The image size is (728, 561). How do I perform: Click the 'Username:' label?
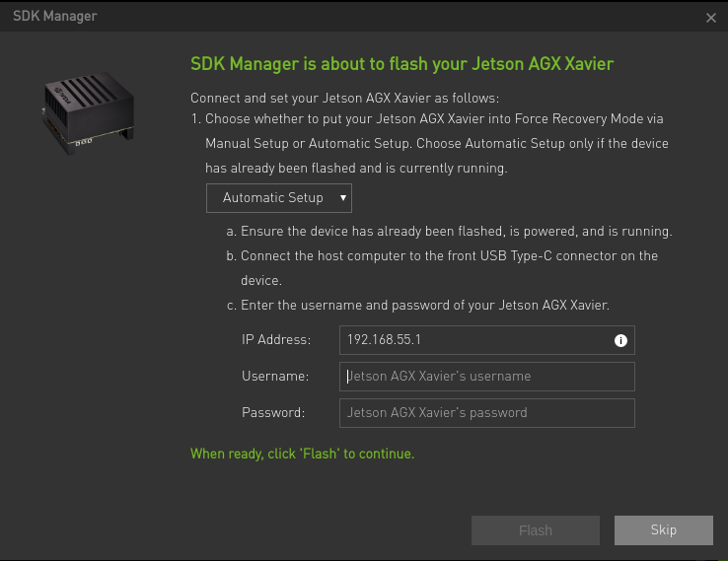[x=275, y=377]
